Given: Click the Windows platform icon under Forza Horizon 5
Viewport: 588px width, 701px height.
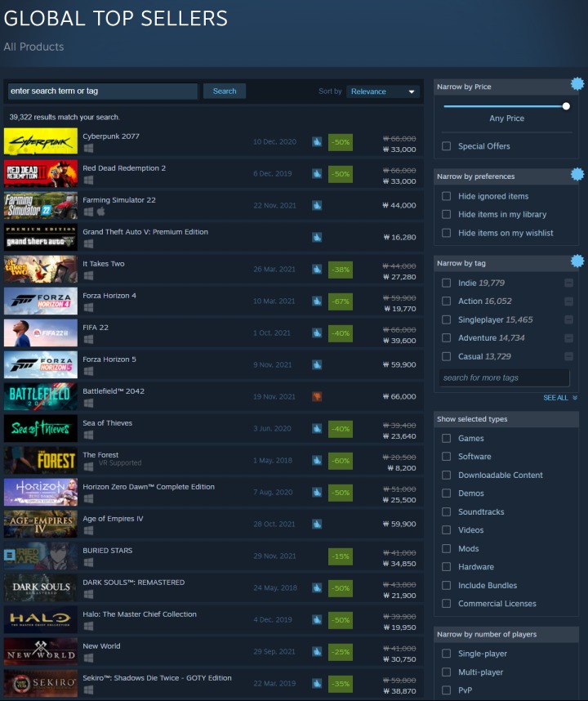Looking at the screenshot, I should (x=88, y=371).
